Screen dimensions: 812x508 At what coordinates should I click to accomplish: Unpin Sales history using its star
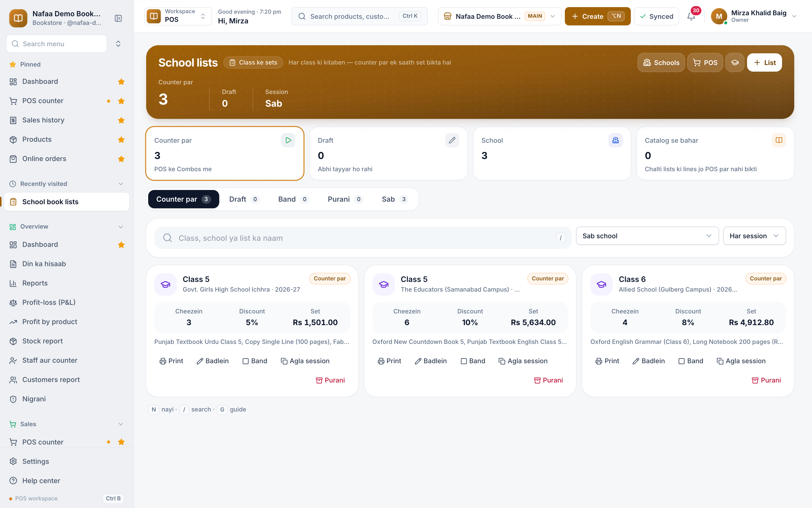click(122, 120)
